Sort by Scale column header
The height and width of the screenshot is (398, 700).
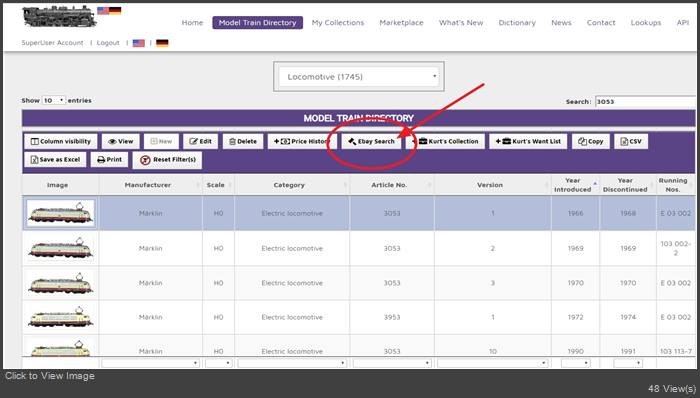pyautogui.click(x=218, y=185)
